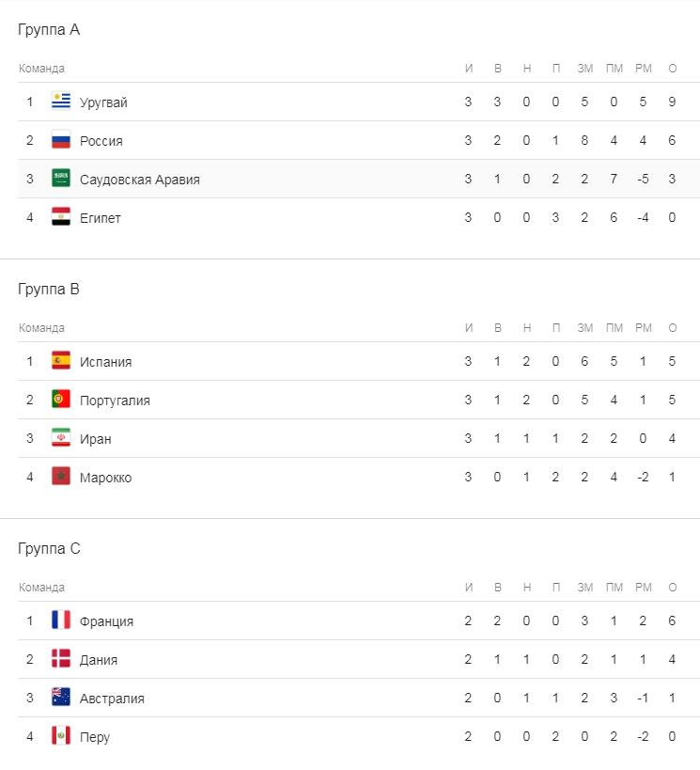Image resolution: width=700 pixels, height=770 pixels.
Task: Click the Группа C heading
Action: [49, 549]
